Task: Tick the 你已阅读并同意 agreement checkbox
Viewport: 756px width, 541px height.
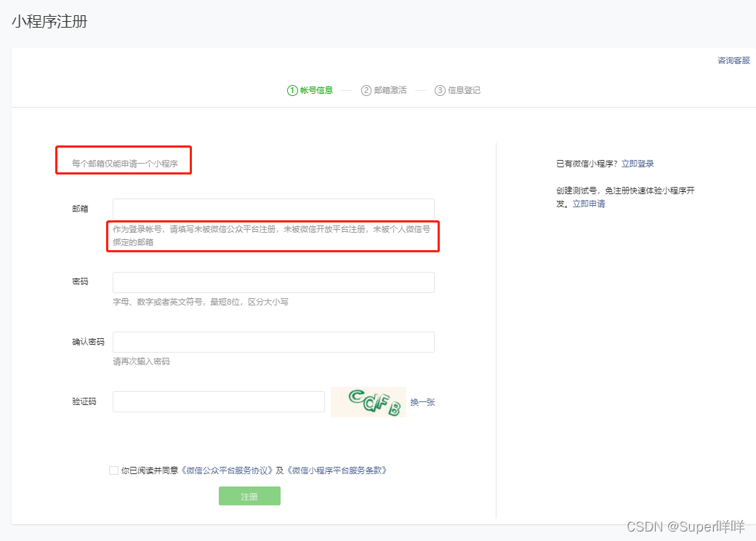Action: point(114,470)
